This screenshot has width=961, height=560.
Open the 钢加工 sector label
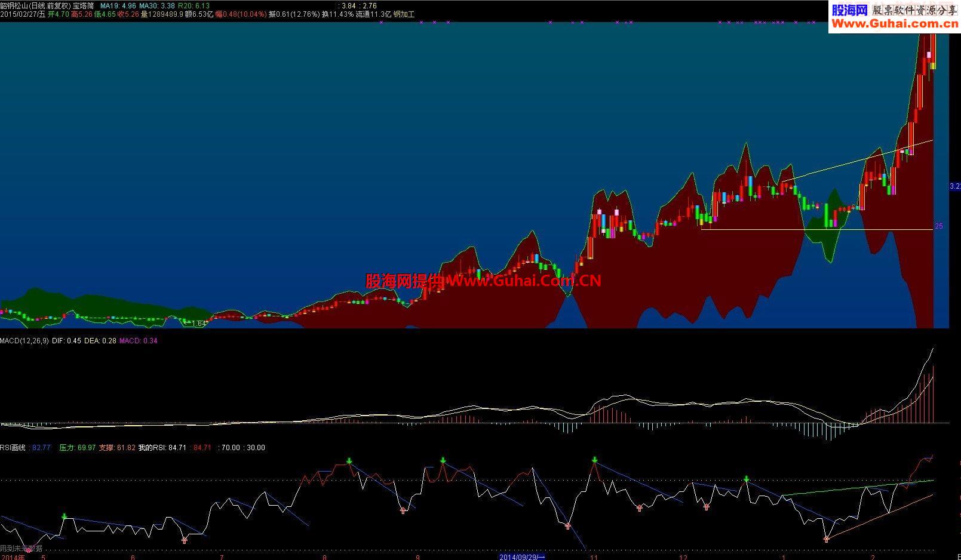(x=404, y=14)
